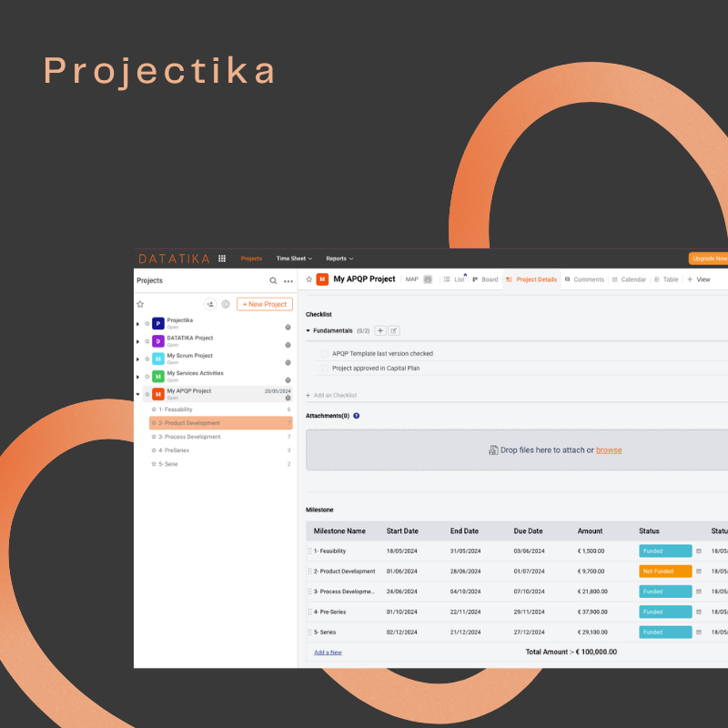Expand the DATATIKA Project tree
Viewport: 728px width, 728px height.
[138, 342]
